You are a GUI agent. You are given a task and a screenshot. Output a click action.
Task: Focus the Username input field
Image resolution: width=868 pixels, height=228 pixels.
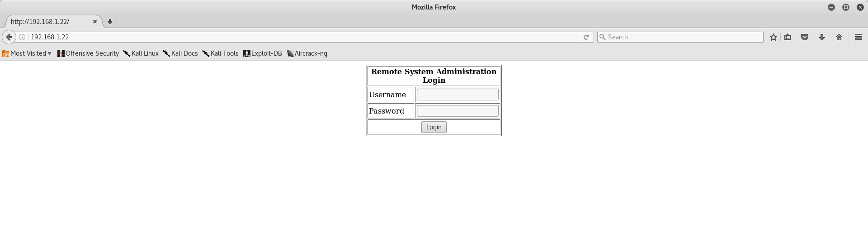click(x=458, y=95)
